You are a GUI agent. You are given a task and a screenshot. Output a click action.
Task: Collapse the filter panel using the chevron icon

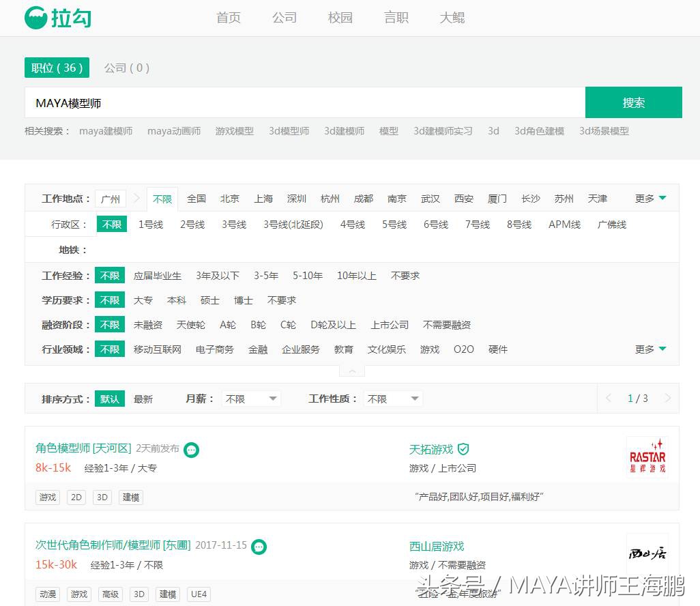click(351, 370)
